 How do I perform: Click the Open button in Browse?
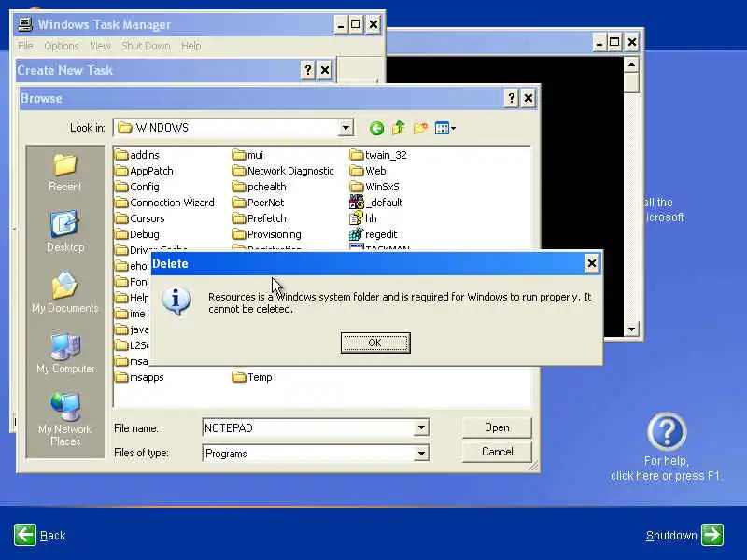pyautogui.click(x=497, y=427)
